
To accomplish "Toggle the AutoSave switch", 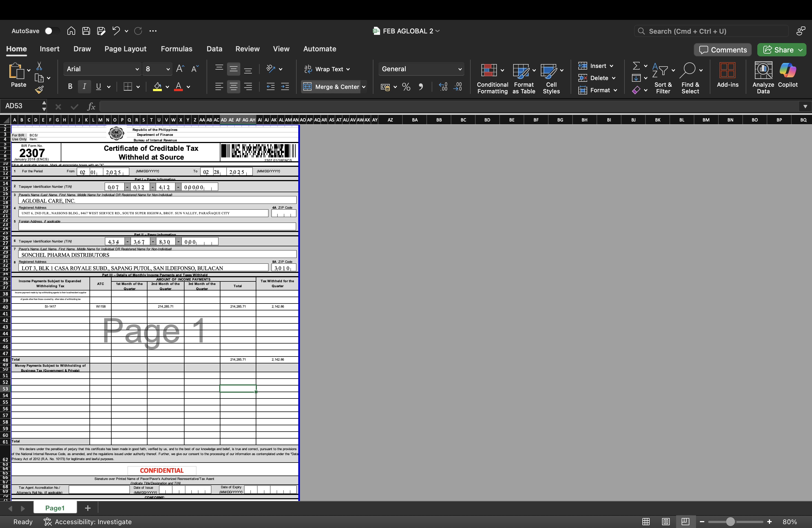I will click(52, 31).
